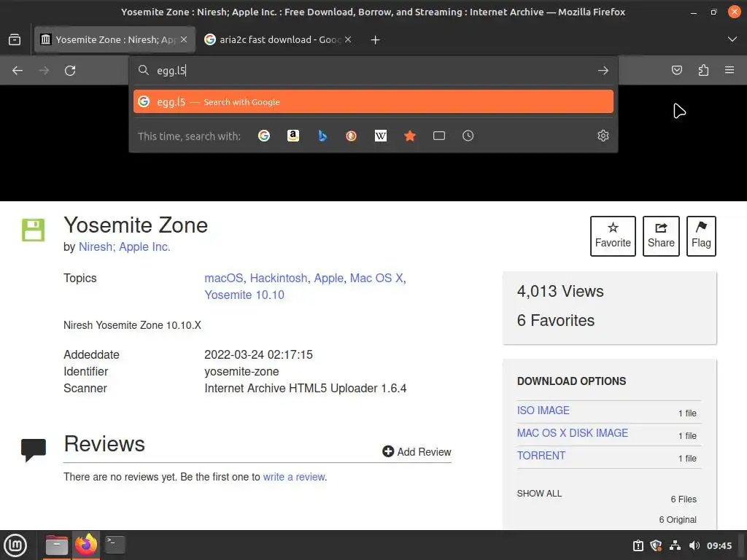Close the Yosemite Zone tab

click(x=184, y=39)
